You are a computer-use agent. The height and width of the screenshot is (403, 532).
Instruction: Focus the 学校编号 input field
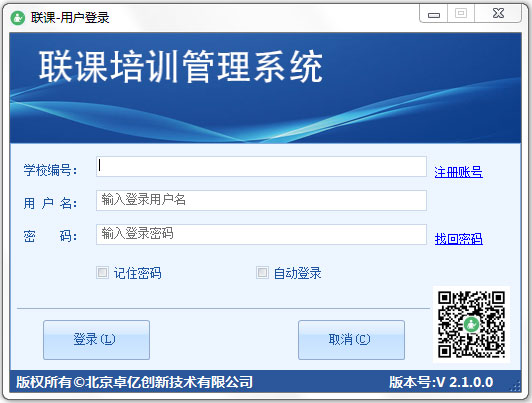pyautogui.click(x=261, y=166)
